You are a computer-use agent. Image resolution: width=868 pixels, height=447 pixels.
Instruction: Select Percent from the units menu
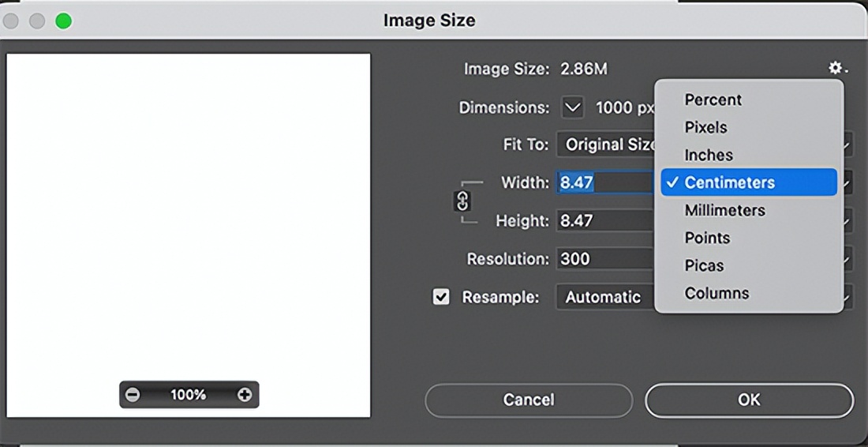point(713,100)
